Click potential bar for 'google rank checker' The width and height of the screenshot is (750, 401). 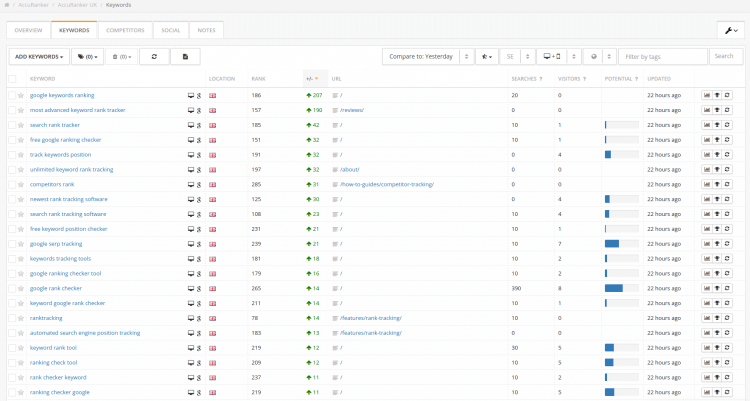(x=614, y=288)
